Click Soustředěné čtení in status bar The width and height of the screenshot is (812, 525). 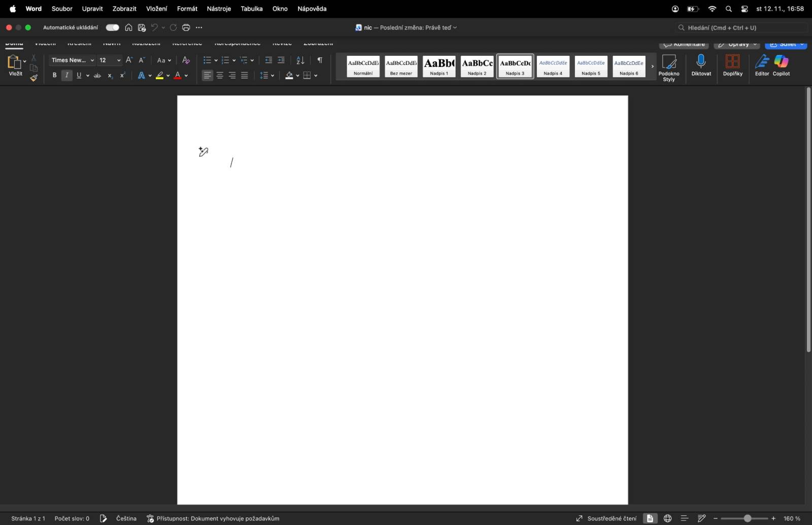coord(606,518)
